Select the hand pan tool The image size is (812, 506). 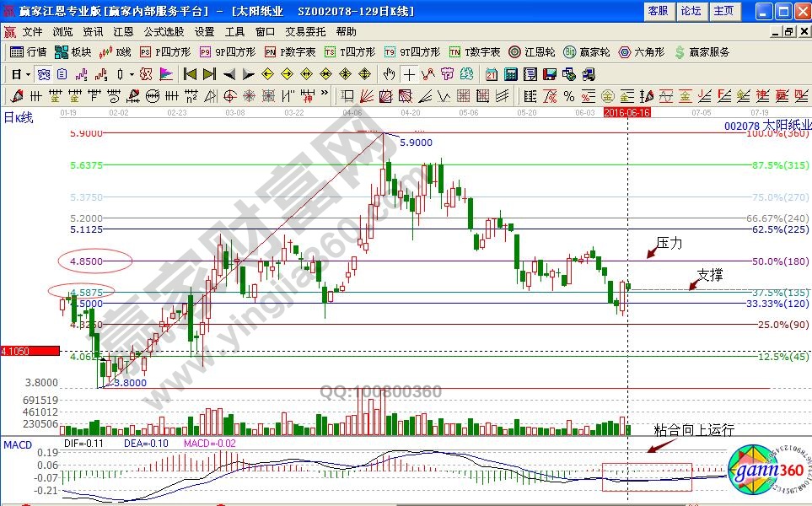[389, 73]
